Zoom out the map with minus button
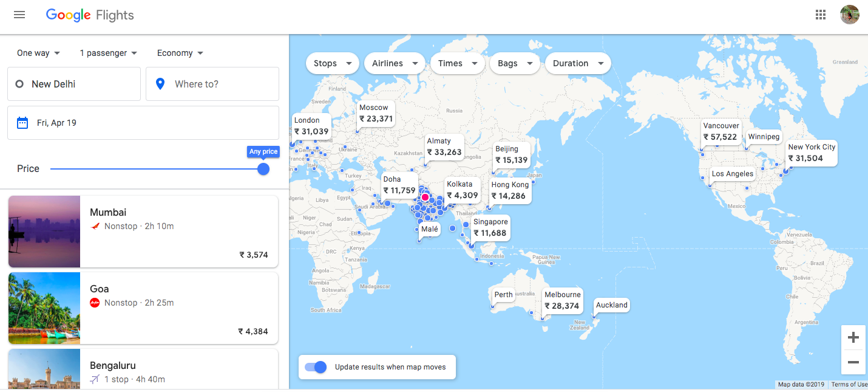 coord(853,362)
